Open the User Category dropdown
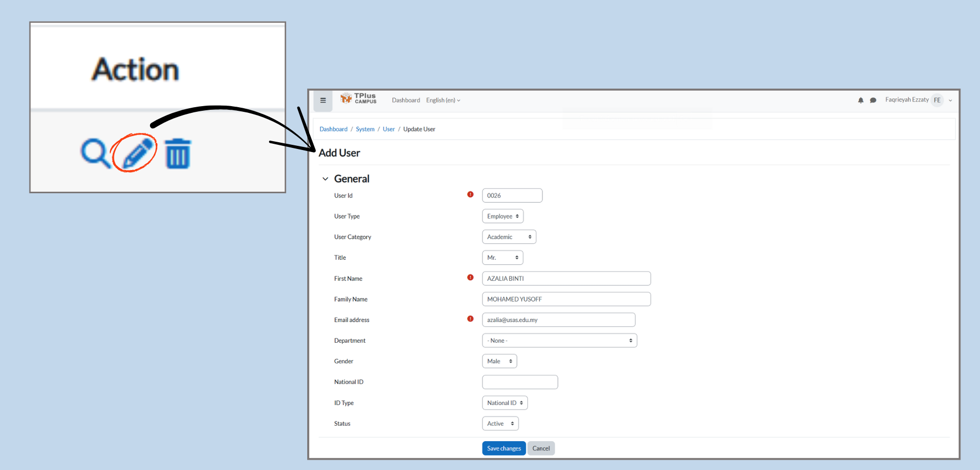 tap(509, 237)
